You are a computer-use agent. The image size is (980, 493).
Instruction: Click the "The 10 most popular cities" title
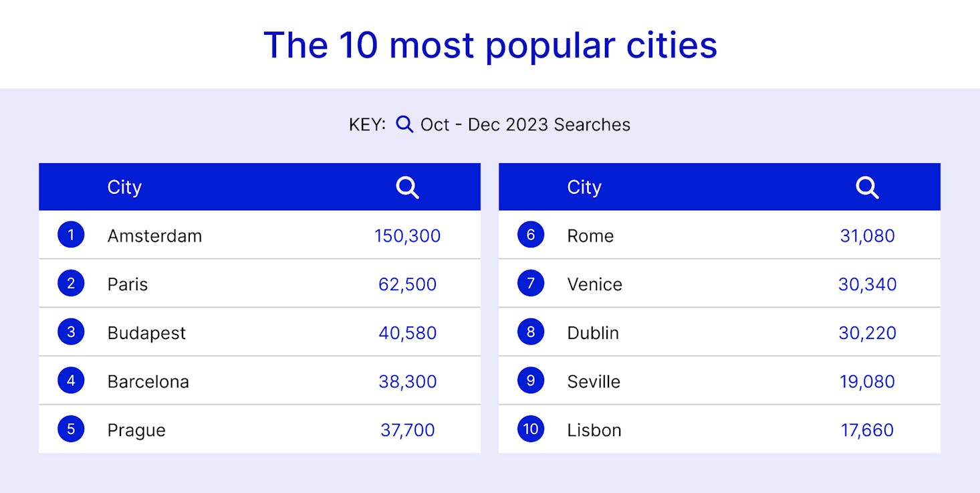tap(490, 45)
